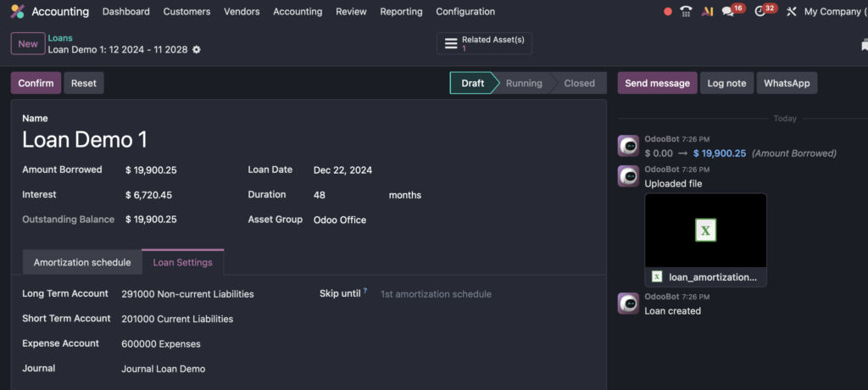Screen dimensions: 868x390
Task: Open conversations with 16 unread messages
Action: tap(728, 12)
